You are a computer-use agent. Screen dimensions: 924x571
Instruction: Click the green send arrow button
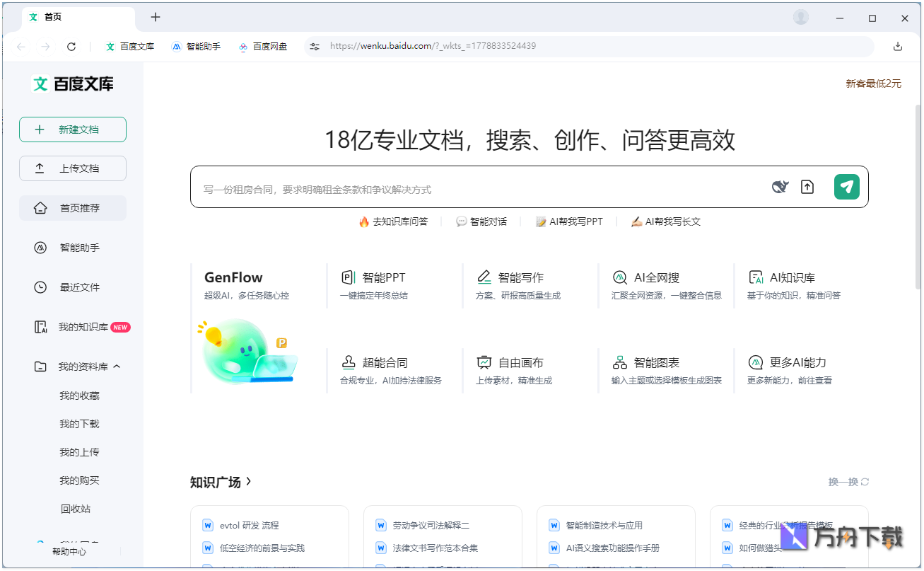coord(847,187)
